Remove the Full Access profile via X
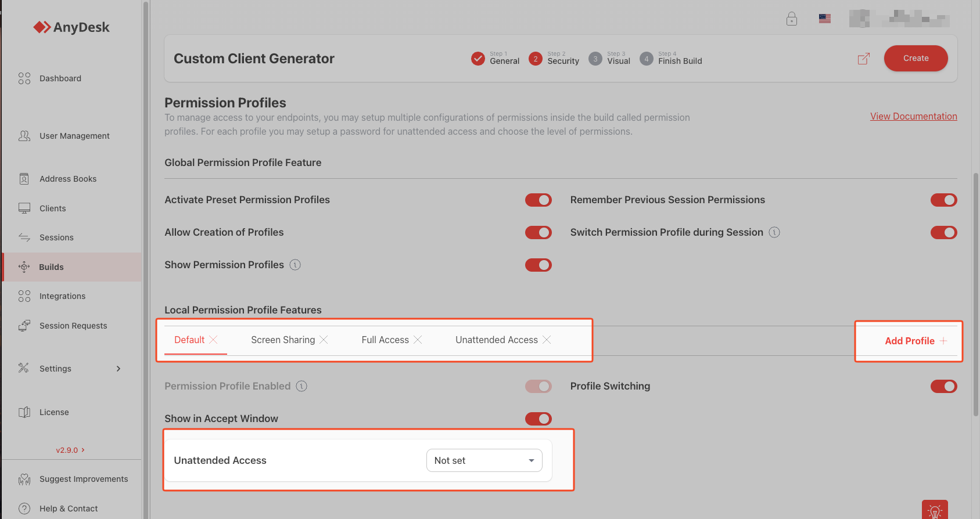Screen dimensions: 980x519 point(418,340)
